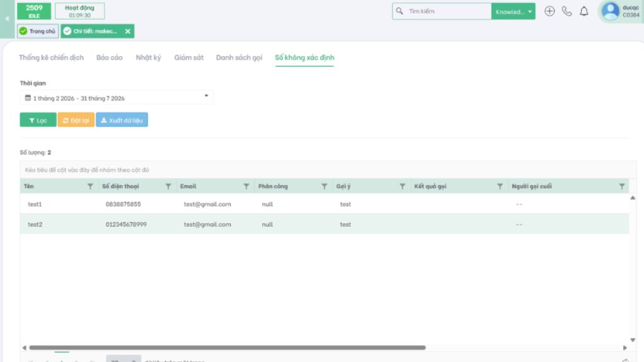Open the Thời gian date range dropdown
Image resolution: width=644 pixels, height=362 pixels.
[116, 97]
